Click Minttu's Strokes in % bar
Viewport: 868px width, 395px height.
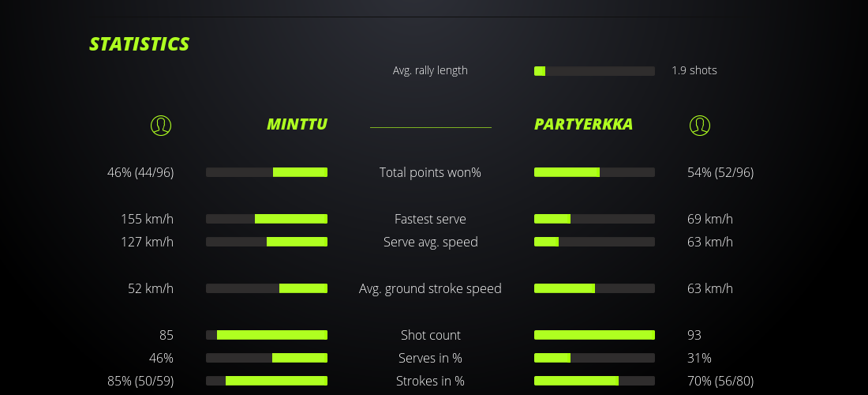pyautogui.click(x=267, y=381)
